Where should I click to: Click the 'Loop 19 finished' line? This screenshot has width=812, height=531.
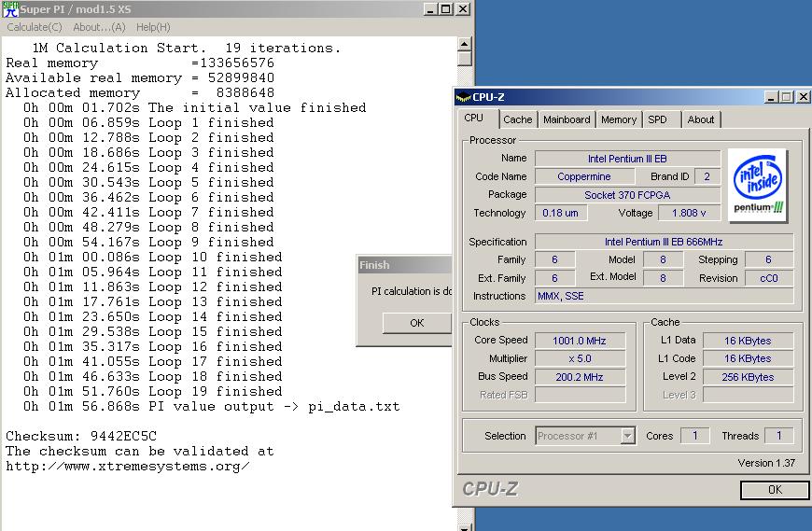click(153, 392)
